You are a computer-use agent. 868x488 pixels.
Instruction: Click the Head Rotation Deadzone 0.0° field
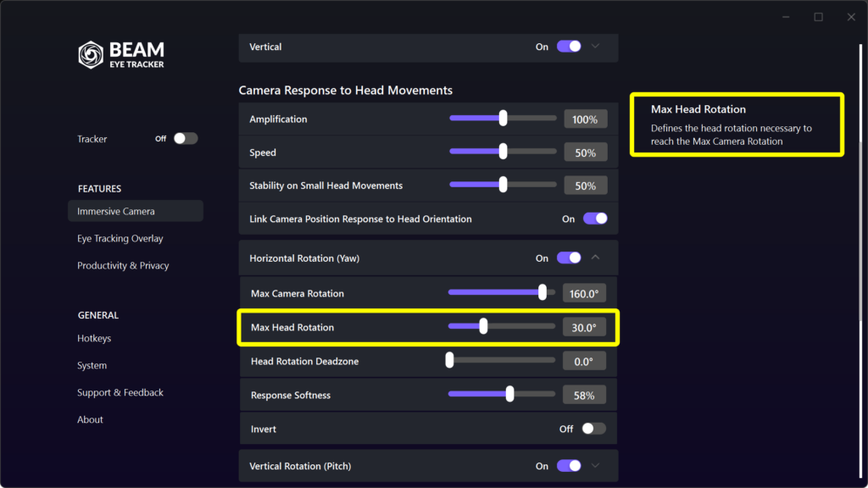584,361
